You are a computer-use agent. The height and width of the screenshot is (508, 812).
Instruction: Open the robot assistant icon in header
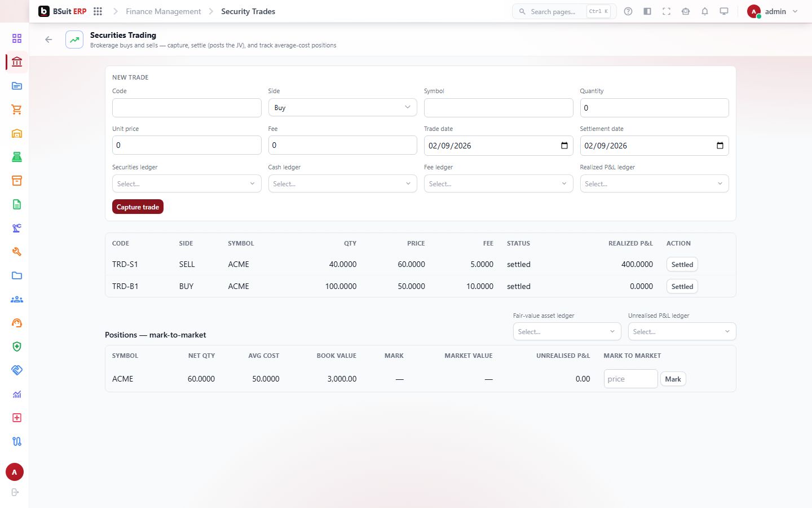[x=686, y=11]
